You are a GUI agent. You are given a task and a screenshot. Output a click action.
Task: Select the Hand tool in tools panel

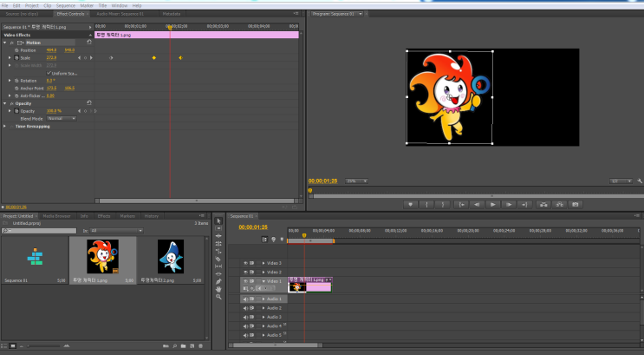218,289
